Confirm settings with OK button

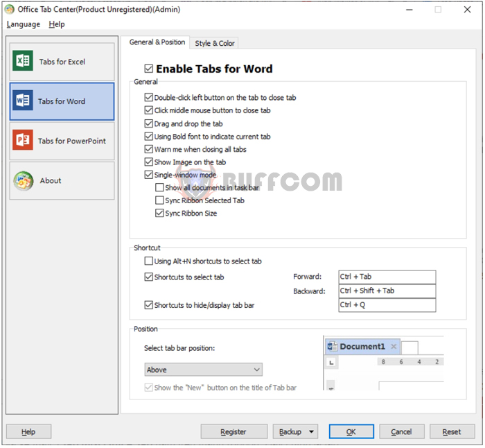click(x=351, y=431)
